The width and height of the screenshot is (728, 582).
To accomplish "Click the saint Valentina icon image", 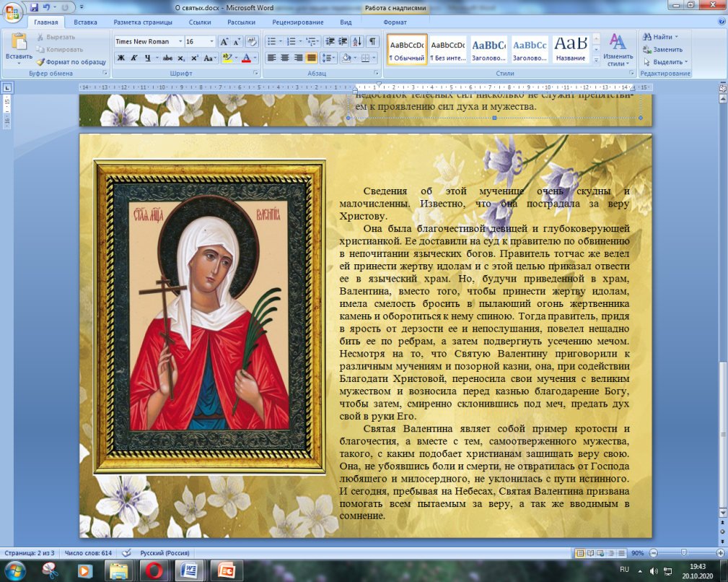I will click(x=210, y=317).
